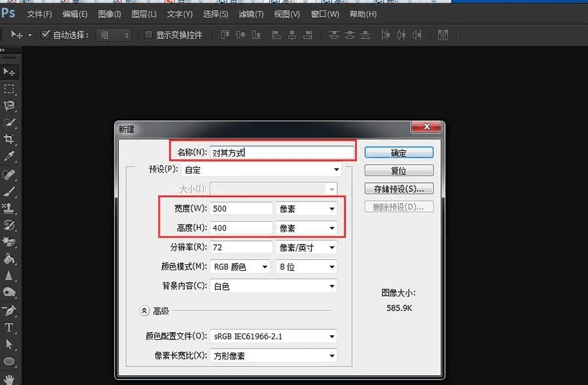Open the 滤镜(T) menu
The height and width of the screenshot is (385, 588).
[x=251, y=14]
